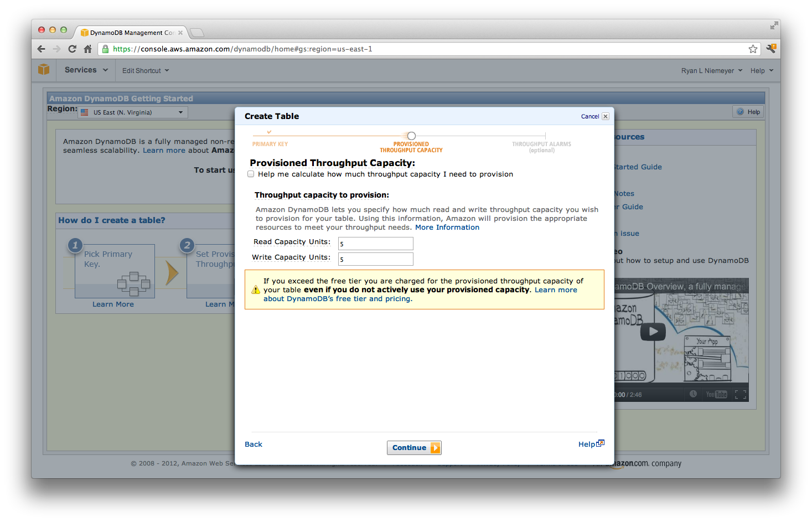
Task: Click the fullscreen icon on the video player
Action: coord(740,395)
